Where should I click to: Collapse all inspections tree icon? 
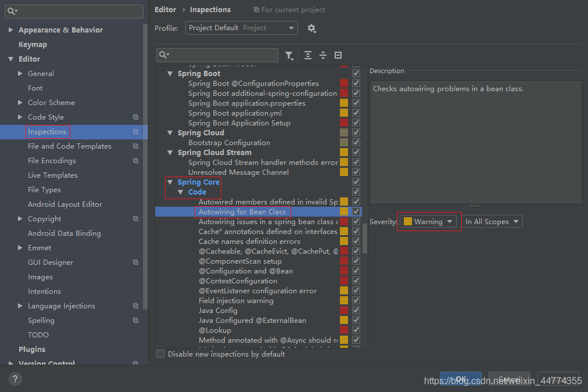[323, 56]
